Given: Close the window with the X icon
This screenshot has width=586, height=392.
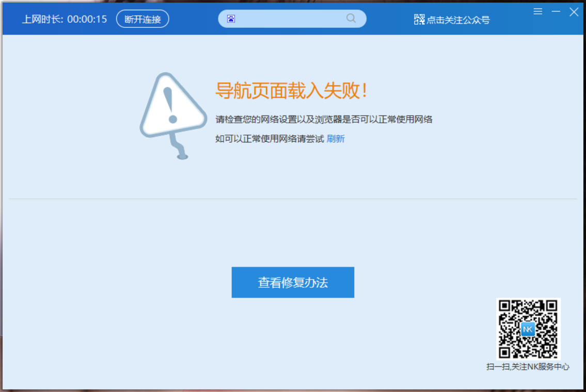Looking at the screenshot, I should click(574, 12).
